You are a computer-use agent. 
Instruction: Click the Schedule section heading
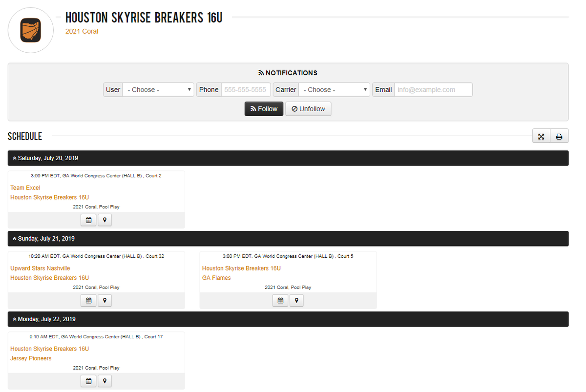coord(25,137)
